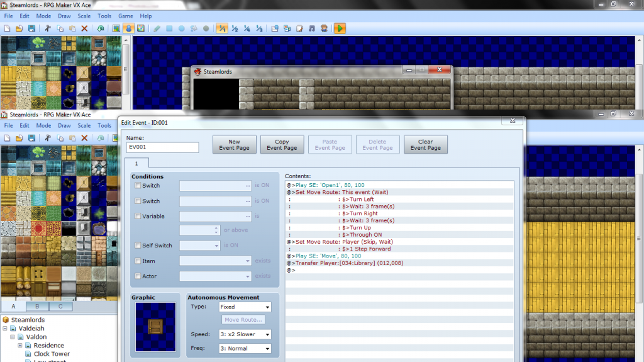The width and height of the screenshot is (644, 362).
Task: Click the door Graphic preview box
Action: click(x=155, y=327)
